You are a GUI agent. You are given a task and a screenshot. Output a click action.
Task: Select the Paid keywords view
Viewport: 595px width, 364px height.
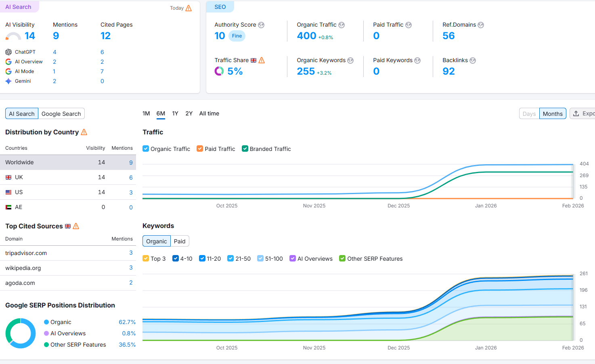(180, 241)
